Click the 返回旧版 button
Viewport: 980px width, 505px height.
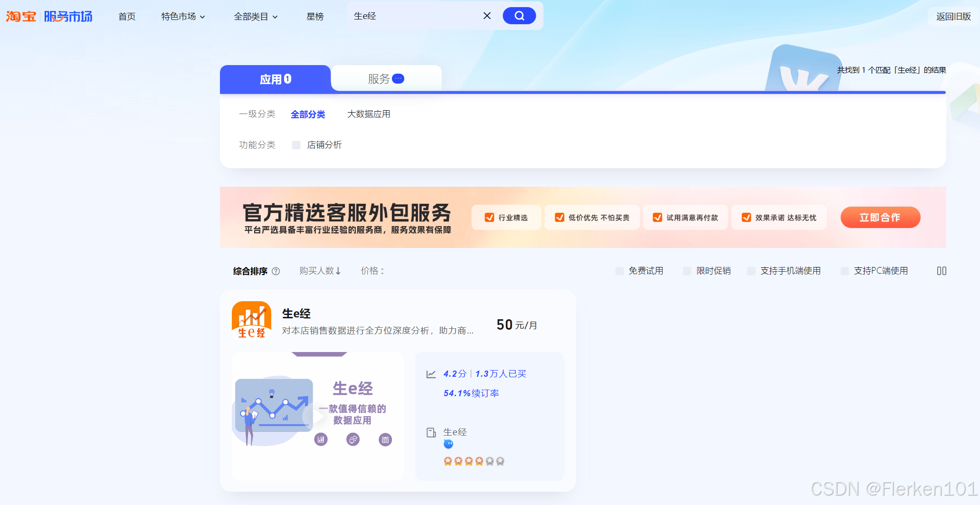tap(953, 17)
